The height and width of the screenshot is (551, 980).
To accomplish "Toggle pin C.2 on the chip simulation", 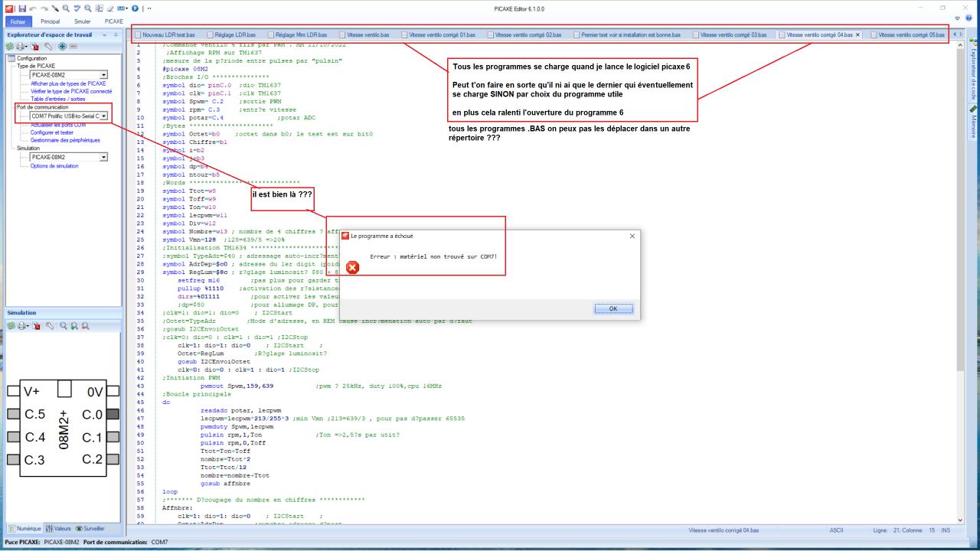I will tap(112, 460).
